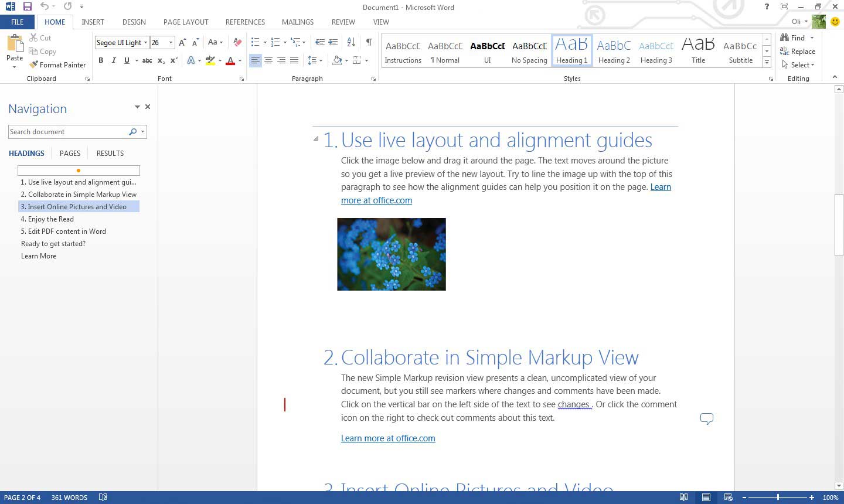Click the 361 WORDS count indicator
The height and width of the screenshot is (504, 844).
(69, 497)
